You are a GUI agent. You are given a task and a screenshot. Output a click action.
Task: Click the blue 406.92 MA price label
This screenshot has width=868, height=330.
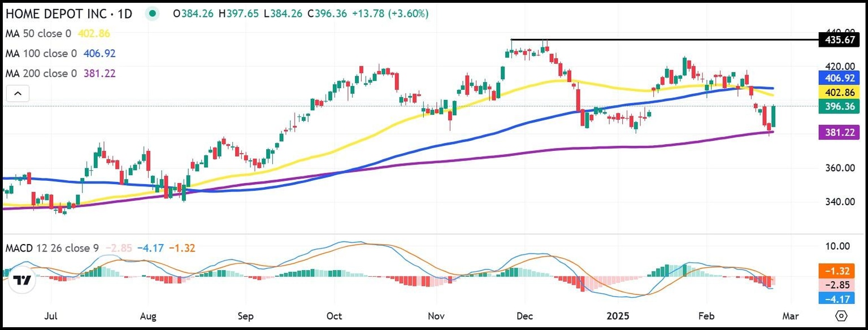(839, 79)
